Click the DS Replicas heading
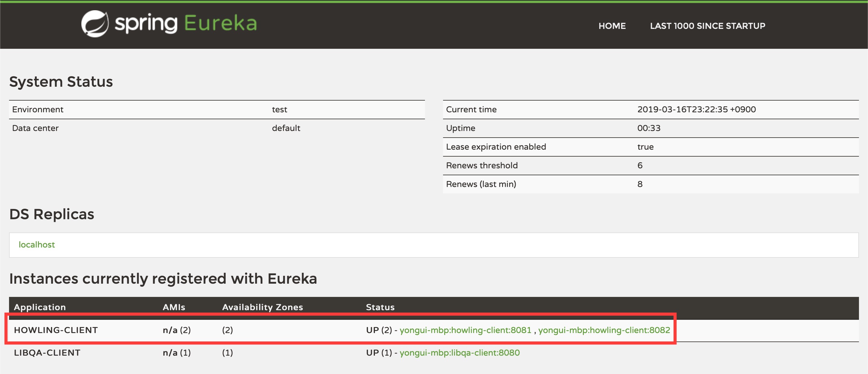Image resolution: width=868 pixels, height=374 pixels. pyautogui.click(x=52, y=214)
